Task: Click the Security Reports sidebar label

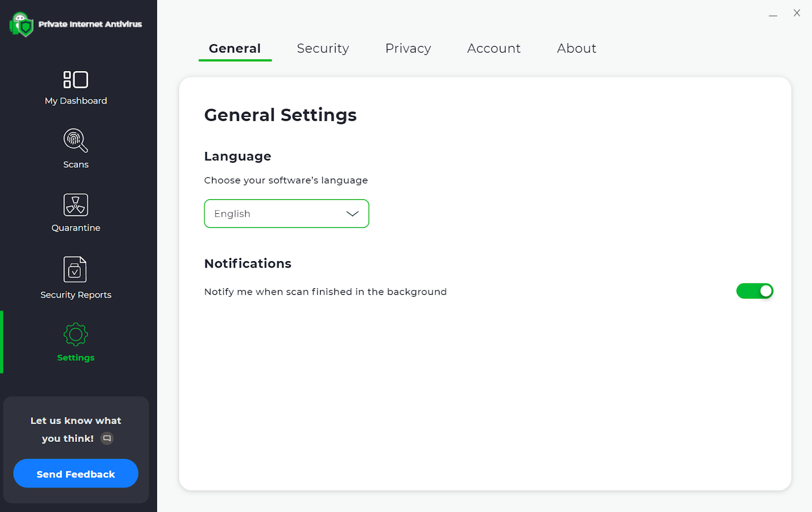Action: click(x=76, y=295)
